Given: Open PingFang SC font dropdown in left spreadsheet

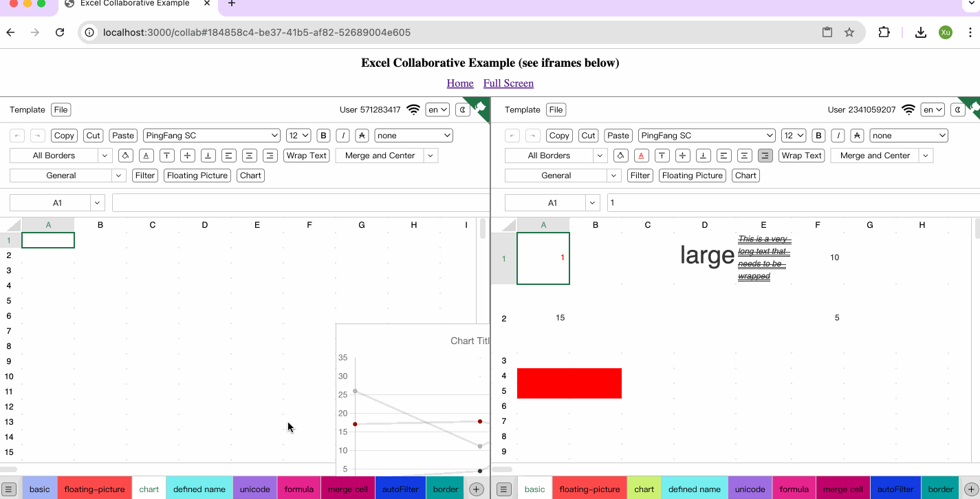Looking at the screenshot, I should [x=212, y=136].
